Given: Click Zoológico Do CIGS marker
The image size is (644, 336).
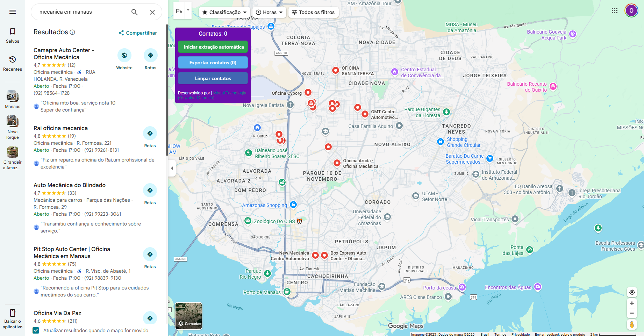Looking at the screenshot, I should tap(248, 221).
